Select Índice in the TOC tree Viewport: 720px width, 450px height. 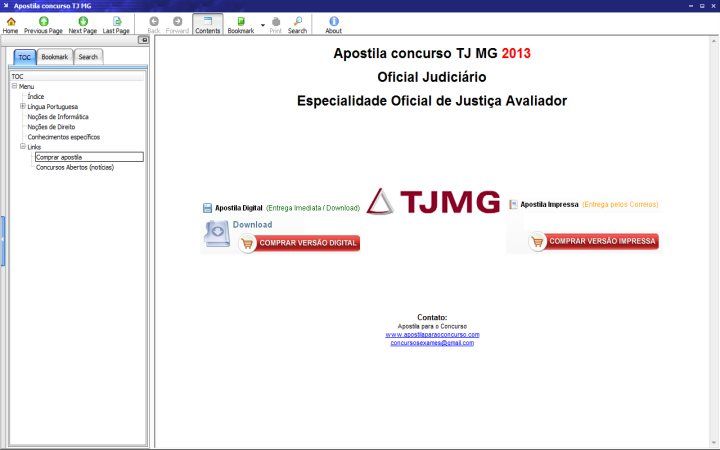pos(36,96)
